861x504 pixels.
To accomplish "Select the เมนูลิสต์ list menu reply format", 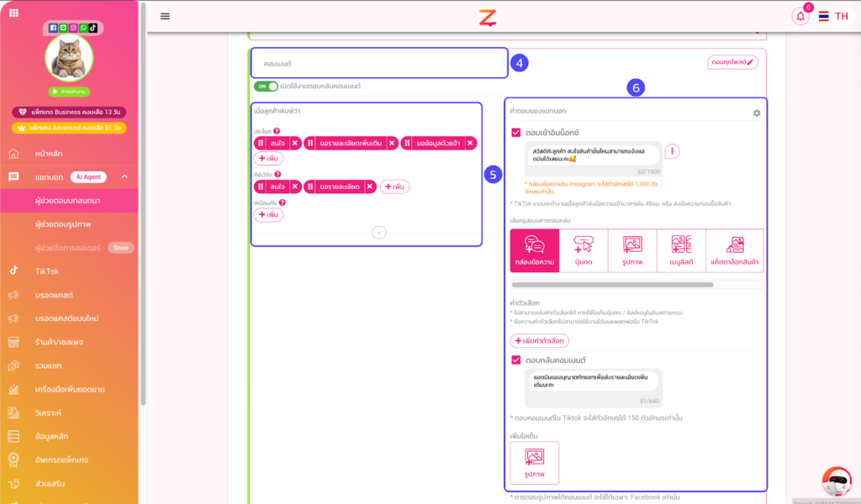I will 681,251.
